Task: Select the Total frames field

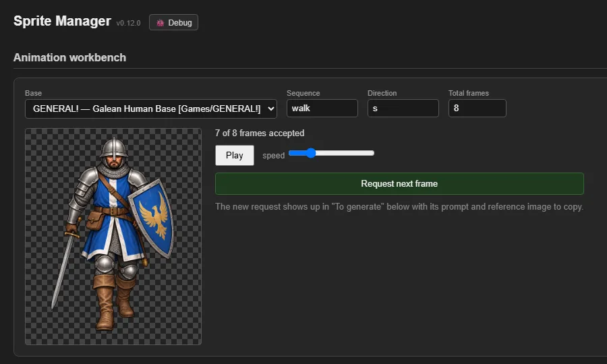Action: (478, 109)
